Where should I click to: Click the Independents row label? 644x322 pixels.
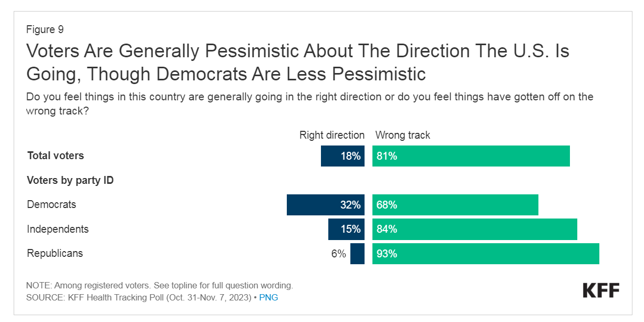click(58, 229)
